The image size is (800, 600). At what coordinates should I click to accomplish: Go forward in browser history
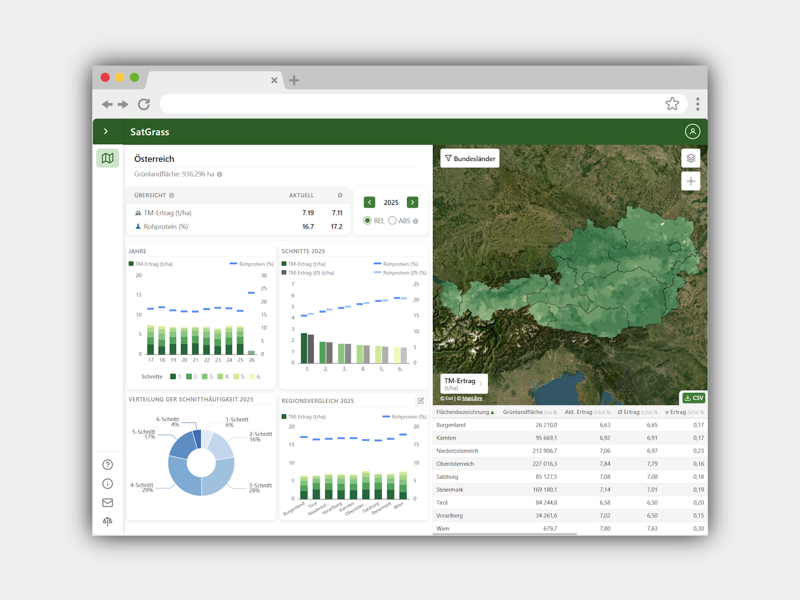(123, 104)
